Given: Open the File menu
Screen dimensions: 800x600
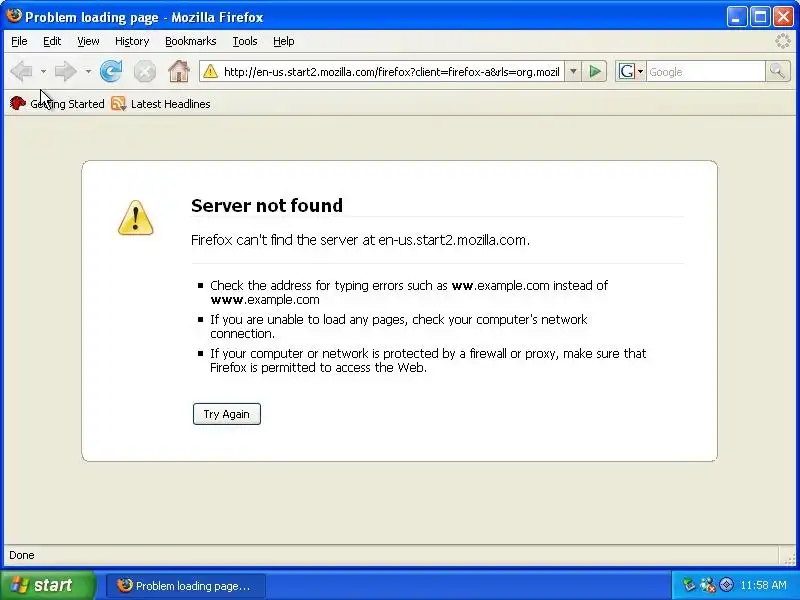Looking at the screenshot, I should tap(19, 41).
